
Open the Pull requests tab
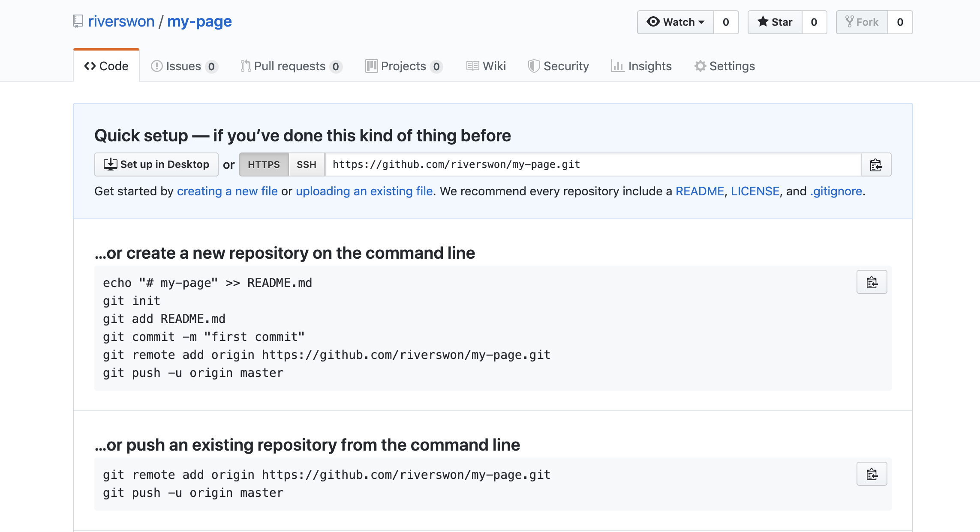pyautogui.click(x=291, y=66)
